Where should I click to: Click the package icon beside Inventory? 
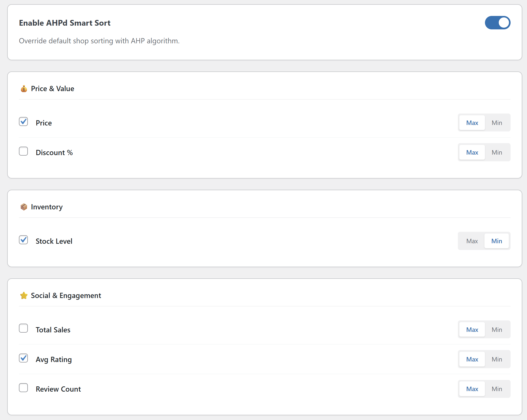(x=24, y=207)
